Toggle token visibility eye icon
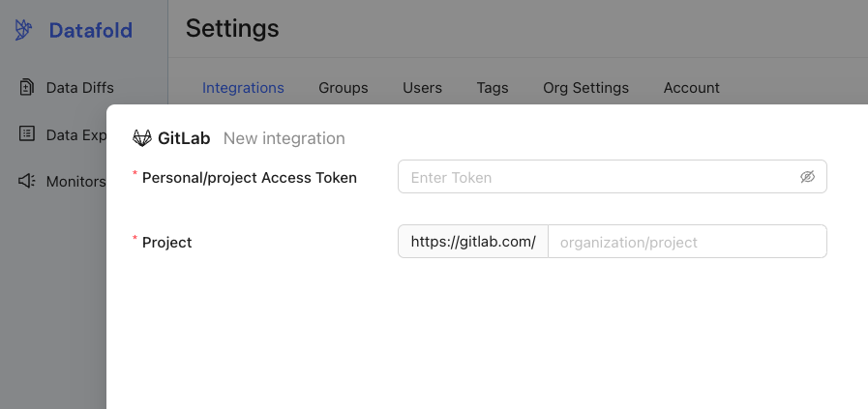 point(807,177)
